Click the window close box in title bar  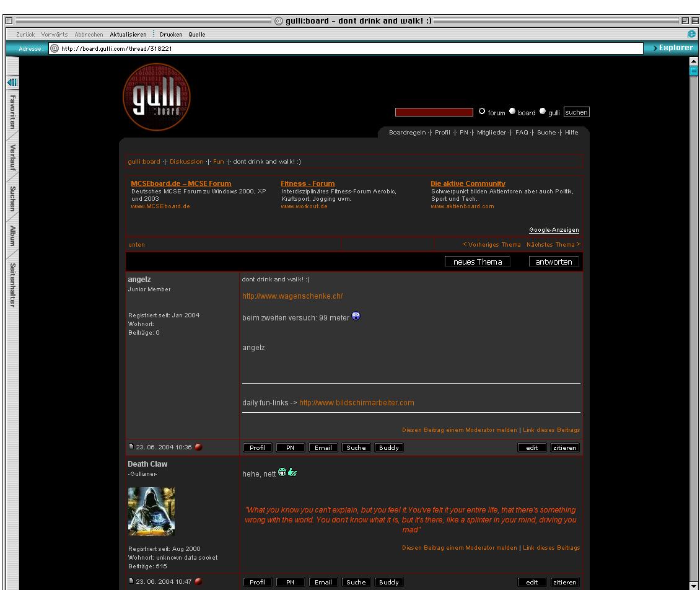coord(9,20)
